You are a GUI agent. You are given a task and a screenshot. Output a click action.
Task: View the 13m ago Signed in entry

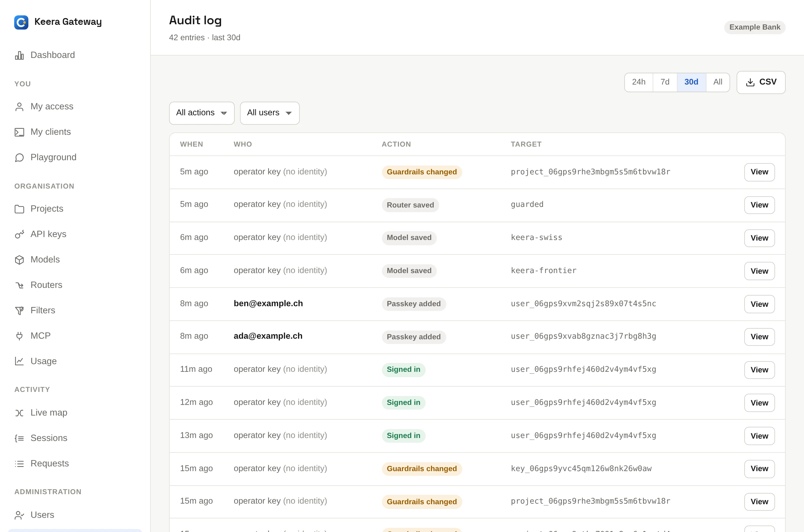tap(759, 436)
